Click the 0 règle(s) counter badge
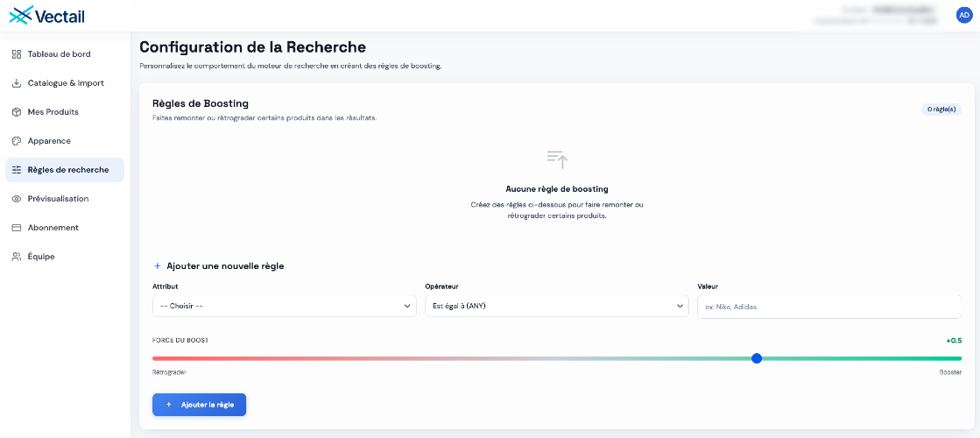This screenshot has width=980, height=438. tap(941, 109)
